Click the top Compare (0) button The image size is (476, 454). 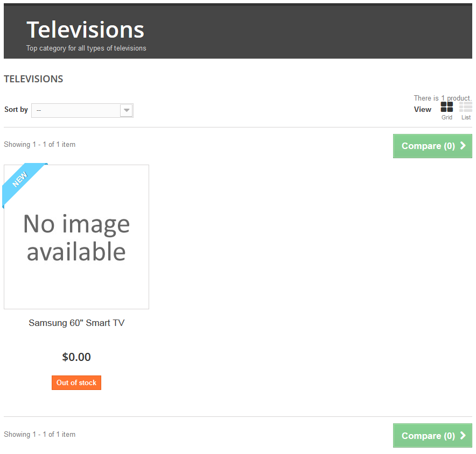click(x=432, y=146)
